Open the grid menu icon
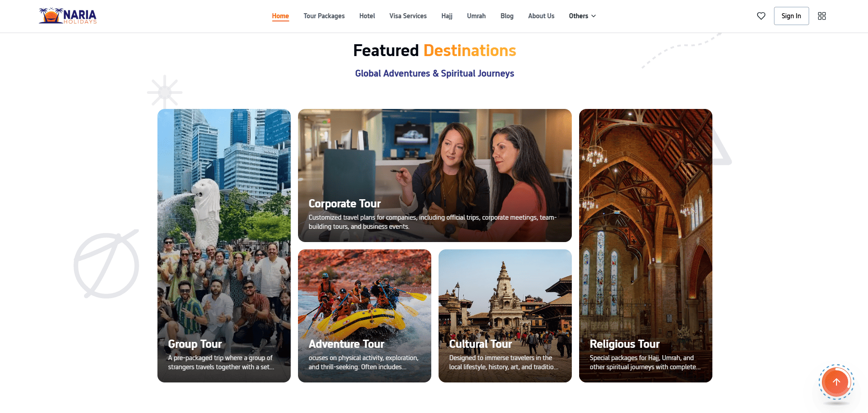 click(822, 16)
